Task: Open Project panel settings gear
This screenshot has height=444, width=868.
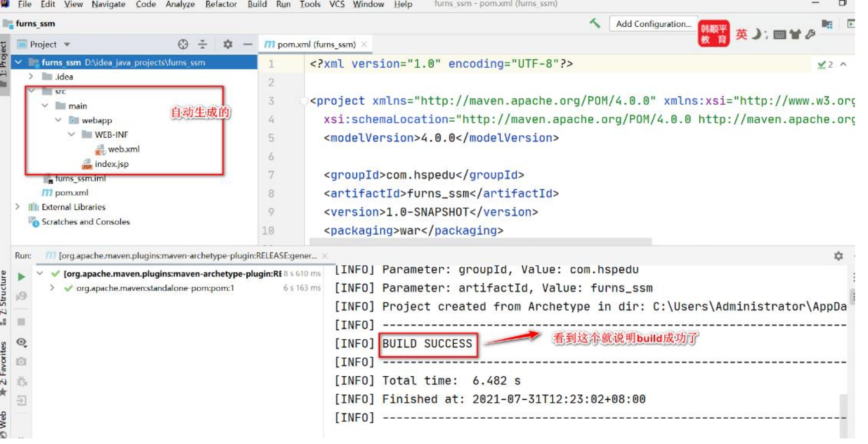Action: click(228, 44)
